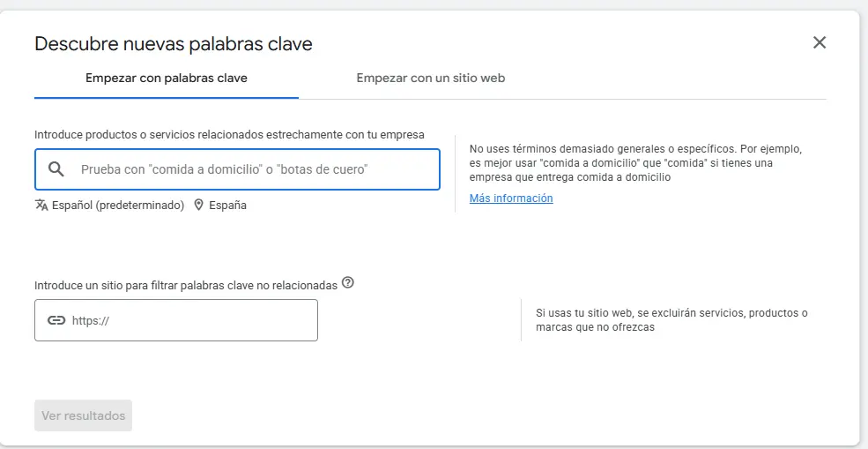Screen dimensions: 868x449
Task: Focus the keyword input 'Prueba con comida a domicilio'
Action: pos(237,169)
